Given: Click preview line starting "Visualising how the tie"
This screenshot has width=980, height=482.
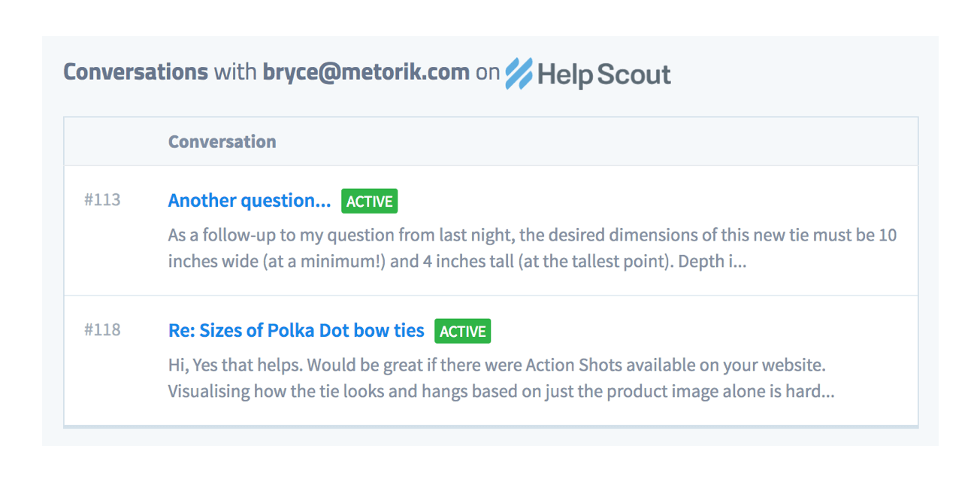Looking at the screenshot, I should [501, 392].
